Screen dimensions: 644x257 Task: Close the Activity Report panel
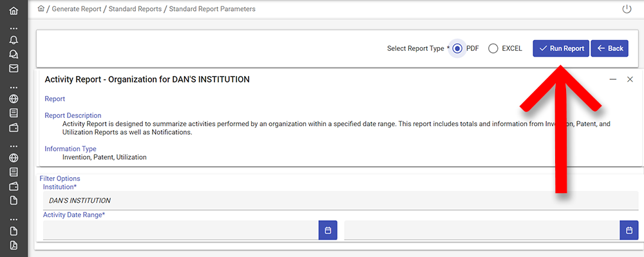click(630, 80)
